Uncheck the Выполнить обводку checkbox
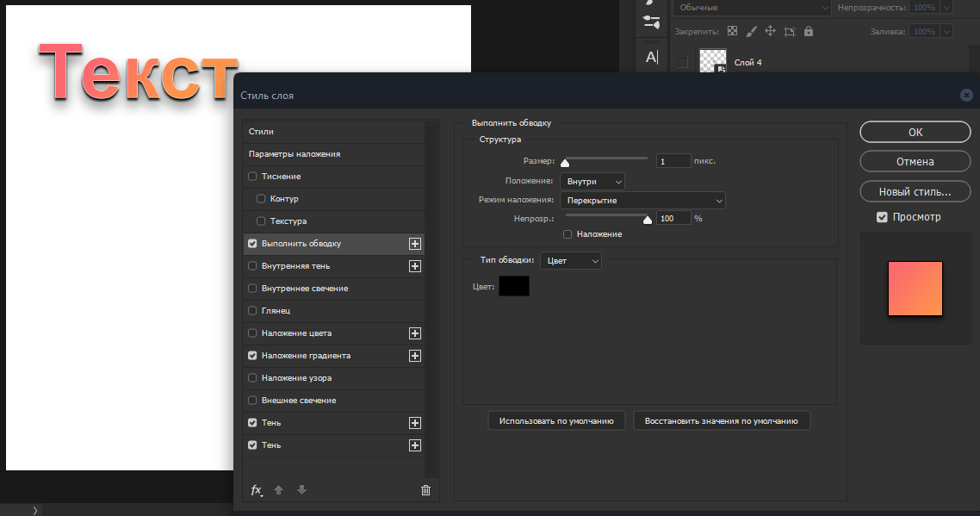This screenshot has height=516, width=980. (252, 243)
